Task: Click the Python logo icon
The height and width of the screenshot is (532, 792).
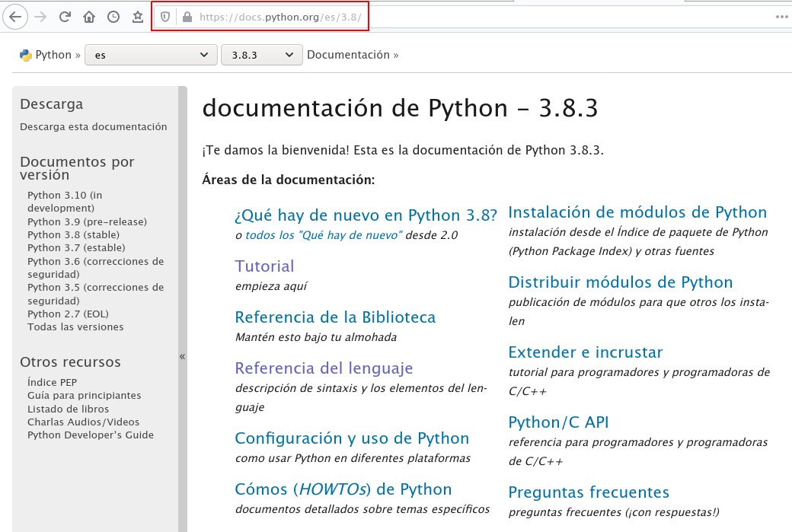Action: [x=25, y=55]
